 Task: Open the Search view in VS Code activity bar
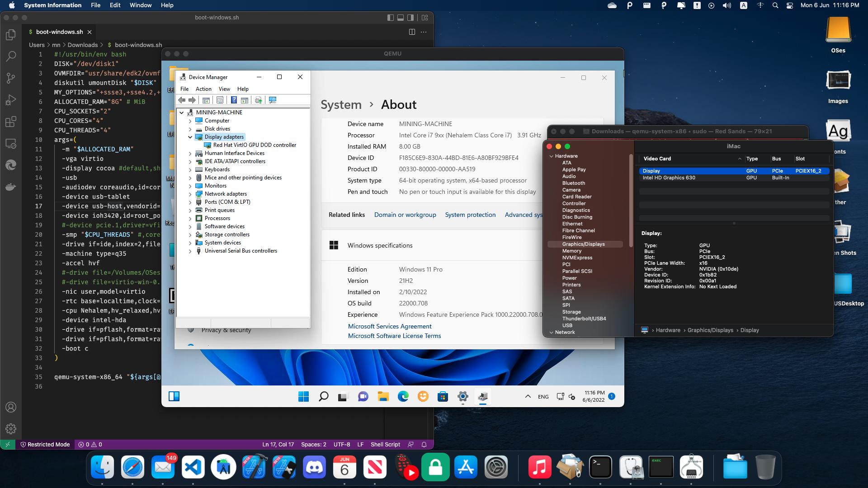click(x=11, y=56)
